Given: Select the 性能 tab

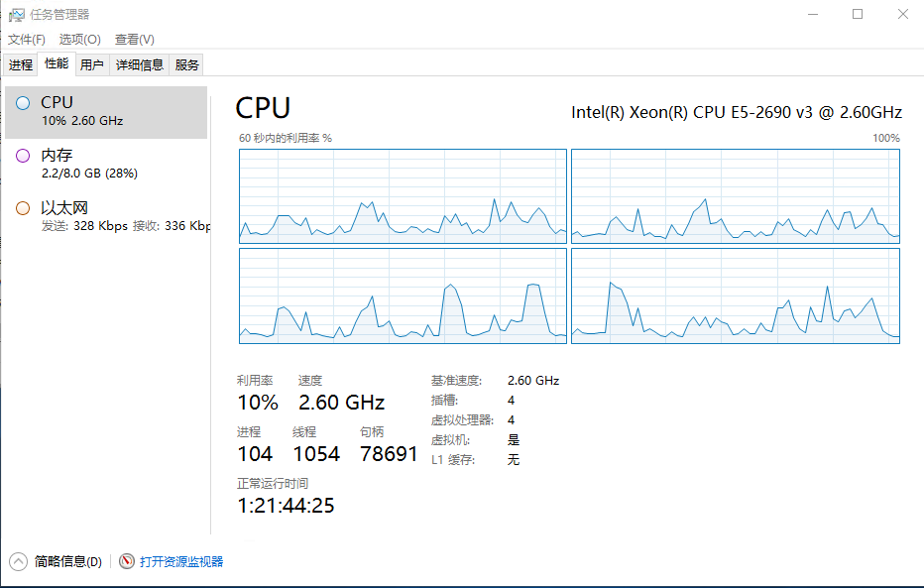Looking at the screenshot, I should click(x=57, y=64).
